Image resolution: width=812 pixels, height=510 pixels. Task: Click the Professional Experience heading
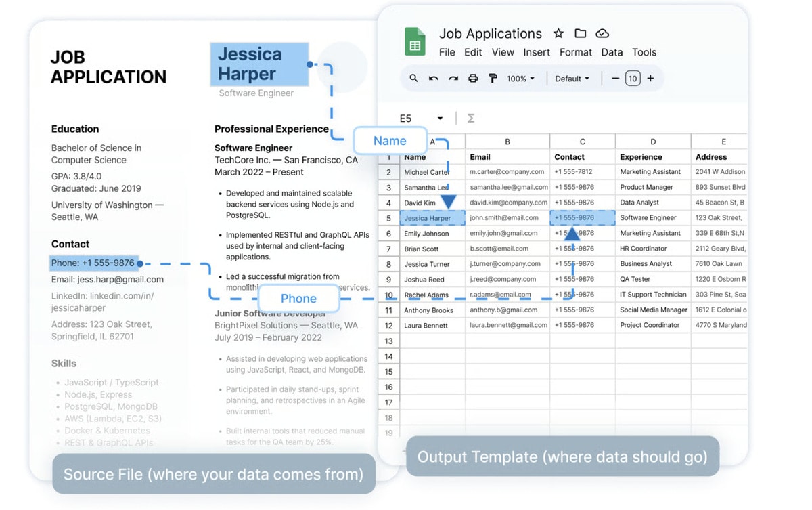click(x=272, y=129)
